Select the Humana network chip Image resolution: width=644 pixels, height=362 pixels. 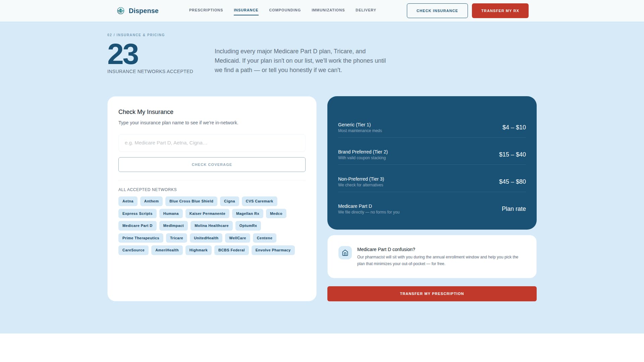(171, 214)
